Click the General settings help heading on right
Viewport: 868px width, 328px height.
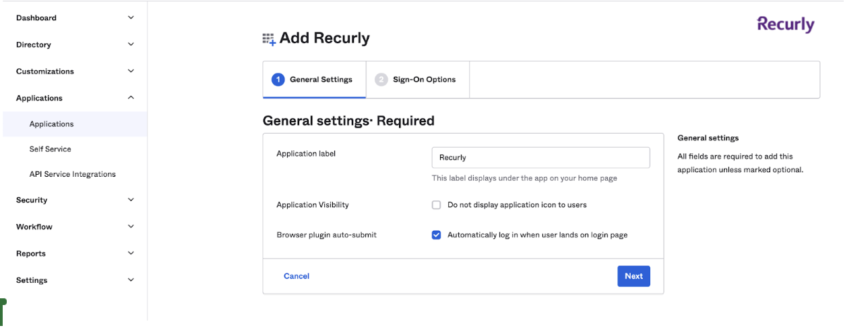[708, 138]
